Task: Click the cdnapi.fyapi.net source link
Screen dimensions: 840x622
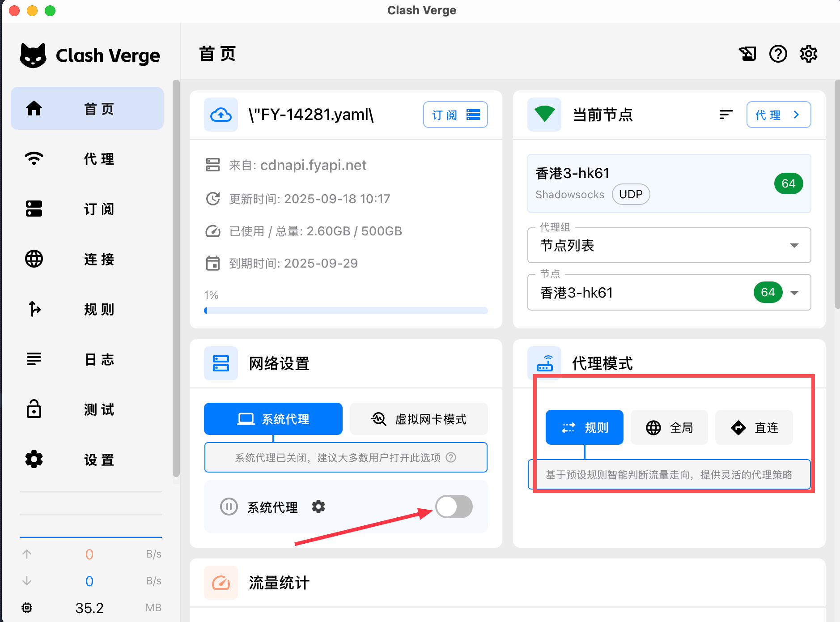Action: tap(313, 165)
